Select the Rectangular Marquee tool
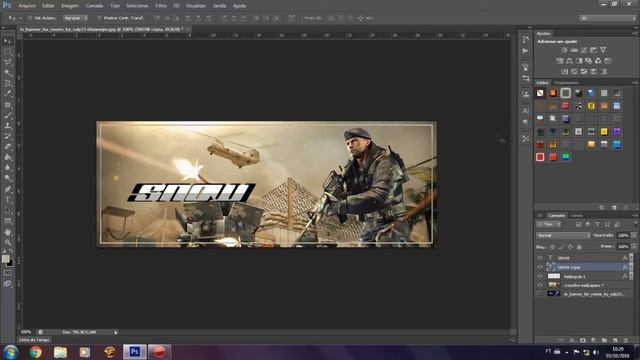Viewport: 640px width, 360px height. (x=8, y=52)
